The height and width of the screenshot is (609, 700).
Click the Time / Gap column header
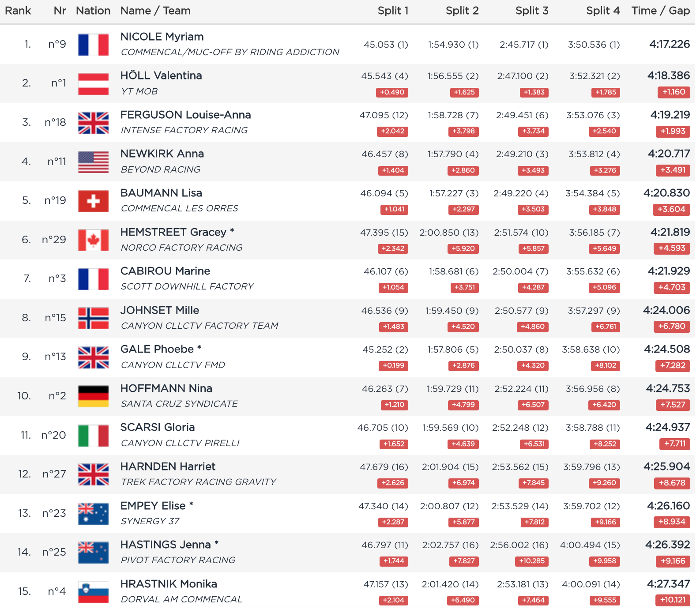(x=660, y=11)
